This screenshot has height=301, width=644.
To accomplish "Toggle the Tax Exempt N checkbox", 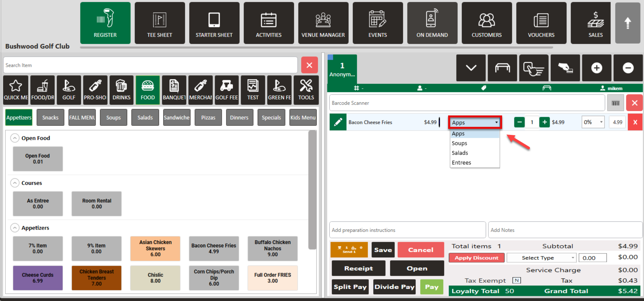I will (x=517, y=281).
